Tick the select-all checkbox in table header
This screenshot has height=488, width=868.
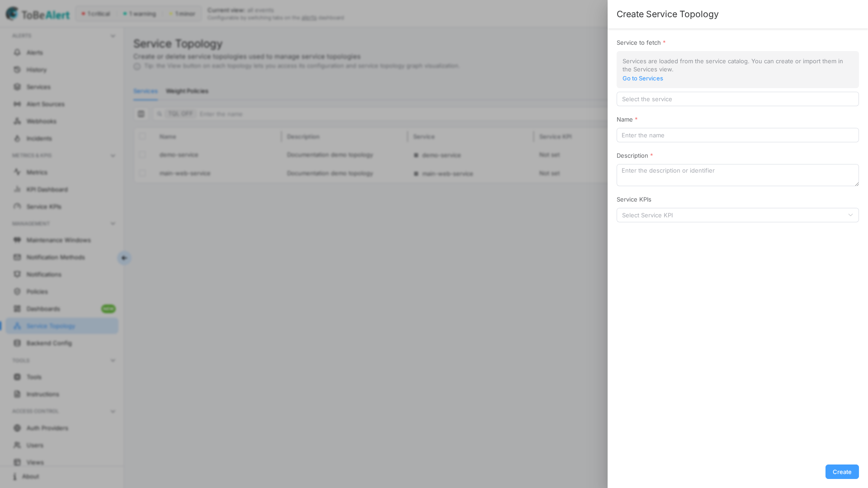[142, 136]
